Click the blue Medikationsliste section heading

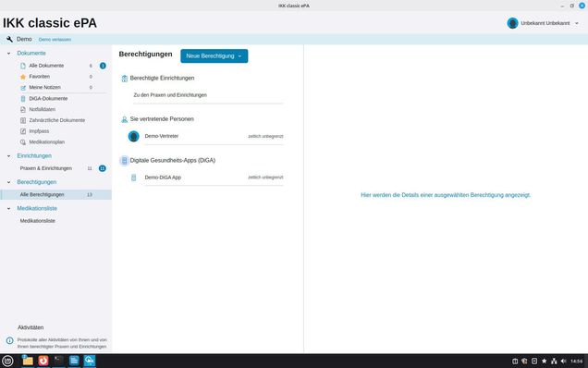pyautogui.click(x=37, y=209)
